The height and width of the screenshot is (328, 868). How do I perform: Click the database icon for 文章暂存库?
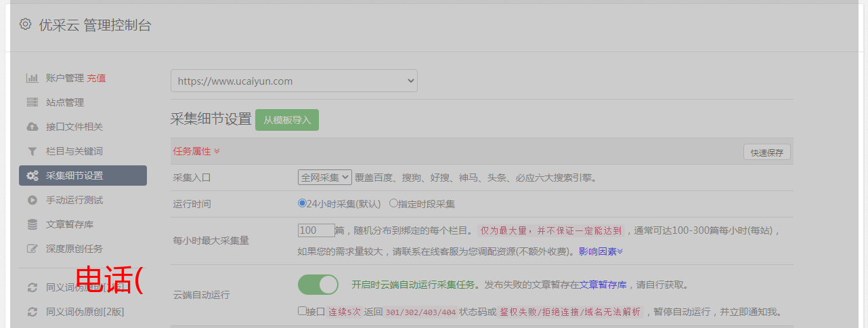tap(32, 224)
